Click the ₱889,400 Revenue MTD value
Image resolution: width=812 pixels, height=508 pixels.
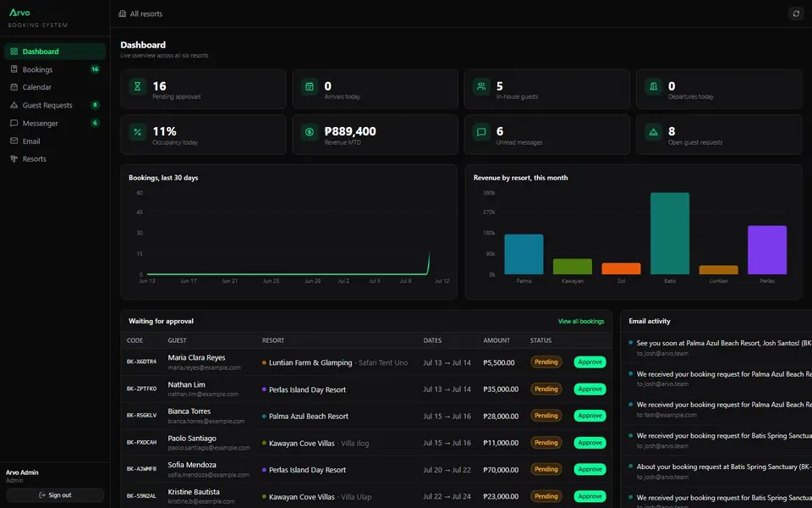(x=350, y=132)
